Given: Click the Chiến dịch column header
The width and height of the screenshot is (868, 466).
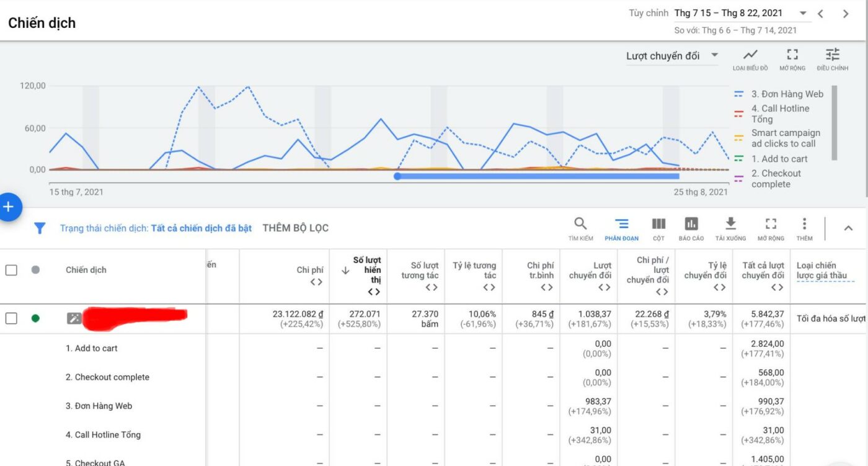Looking at the screenshot, I should click(x=86, y=270).
